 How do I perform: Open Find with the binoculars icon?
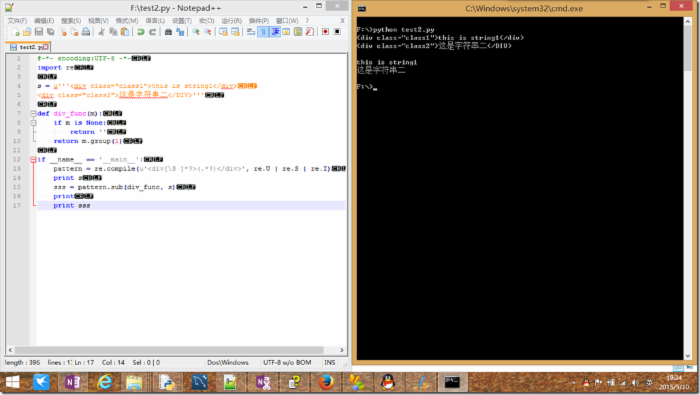pos(168,32)
